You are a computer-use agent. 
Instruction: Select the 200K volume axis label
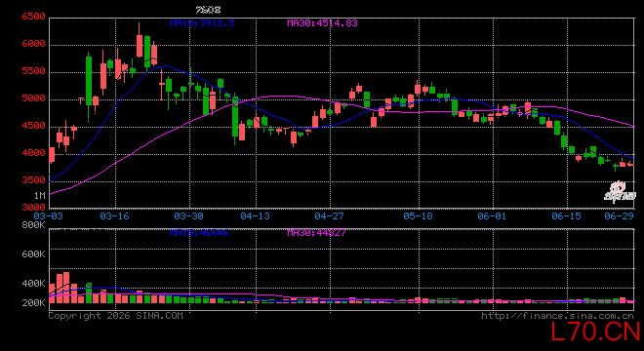click(x=34, y=303)
